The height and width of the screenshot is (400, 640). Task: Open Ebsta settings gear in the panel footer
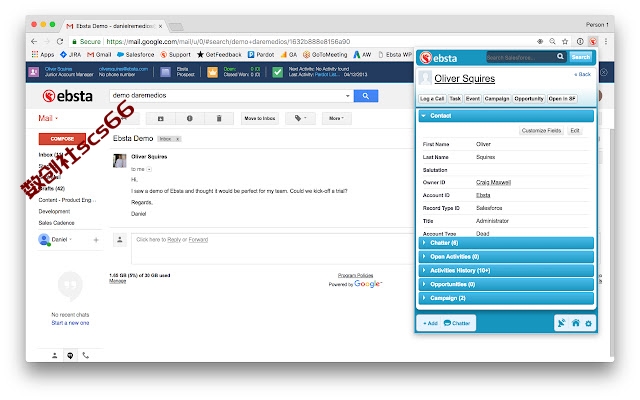coord(588,324)
